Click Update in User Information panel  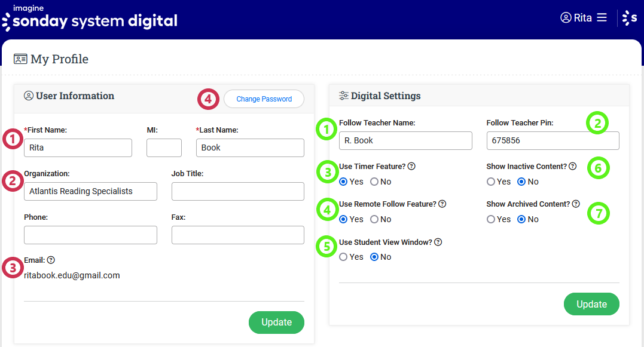276,323
